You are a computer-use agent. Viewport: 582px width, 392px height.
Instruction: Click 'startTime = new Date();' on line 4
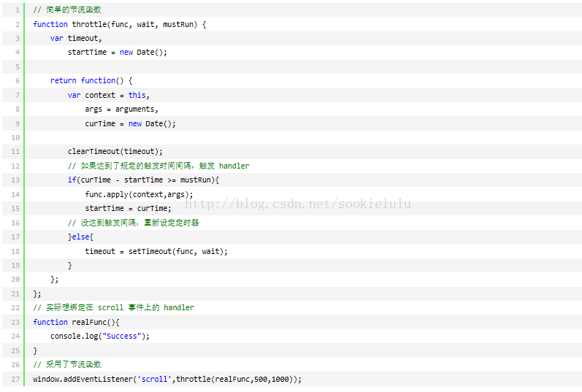(x=118, y=53)
